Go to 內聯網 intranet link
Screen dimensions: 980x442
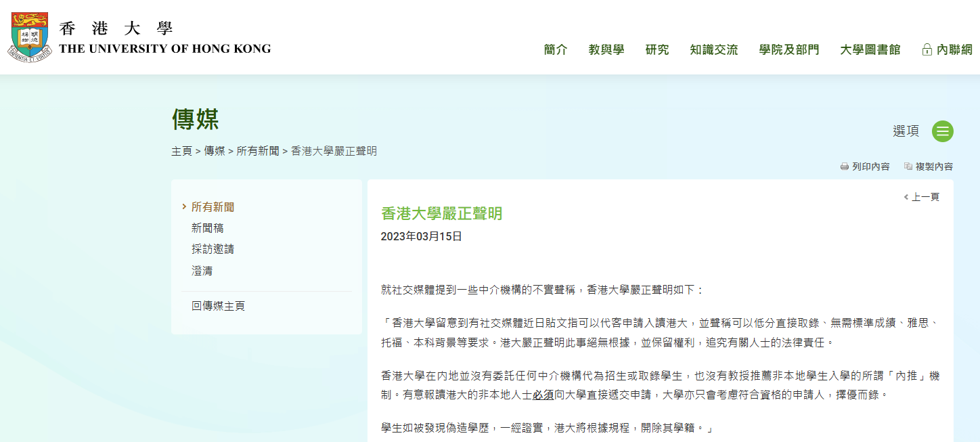[954, 49]
